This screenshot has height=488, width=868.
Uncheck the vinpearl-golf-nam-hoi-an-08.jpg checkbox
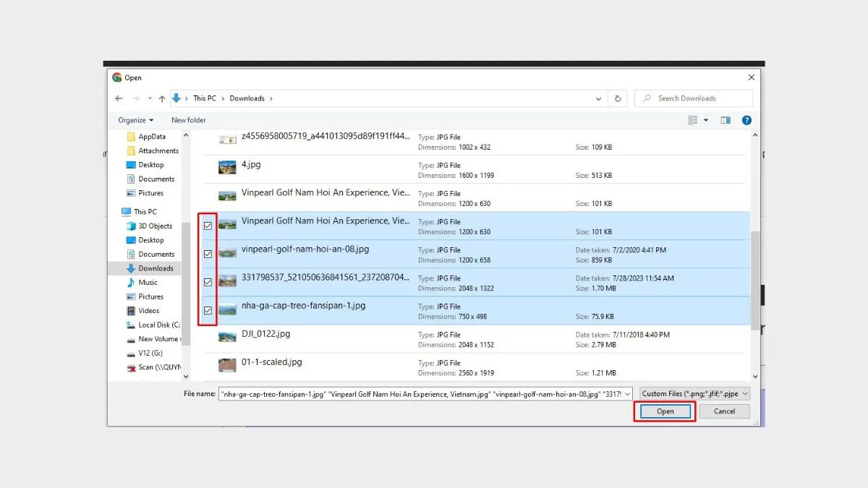208,254
